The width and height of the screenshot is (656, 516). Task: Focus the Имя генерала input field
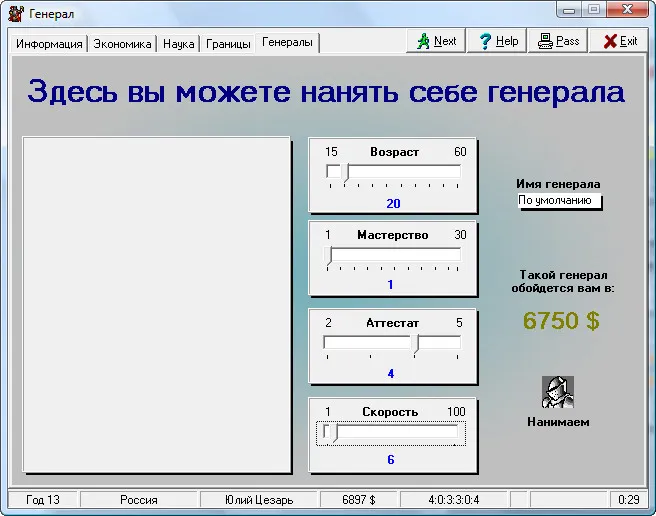pyautogui.click(x=559, y=200)
